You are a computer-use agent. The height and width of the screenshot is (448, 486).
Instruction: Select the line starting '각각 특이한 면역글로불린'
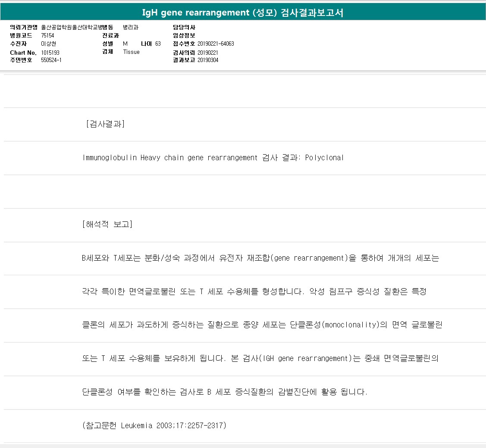(x=254, y=291)
